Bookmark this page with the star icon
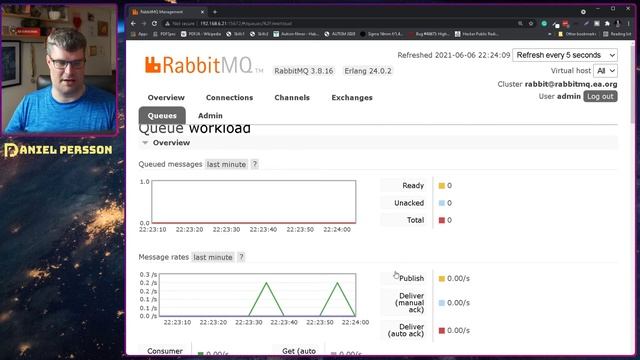This screenshot has width=640, height=360. pos(531,24)
